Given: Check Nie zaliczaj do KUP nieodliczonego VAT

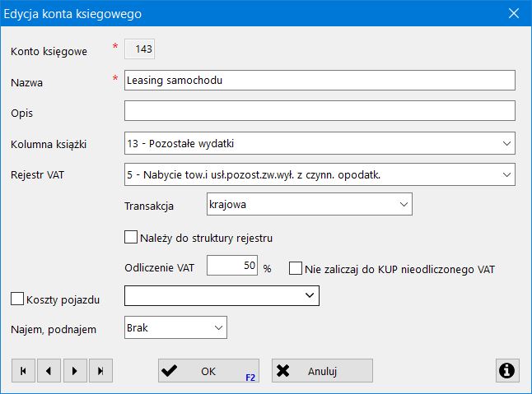Looking at the screenshot, I should (x=296, y=268).
